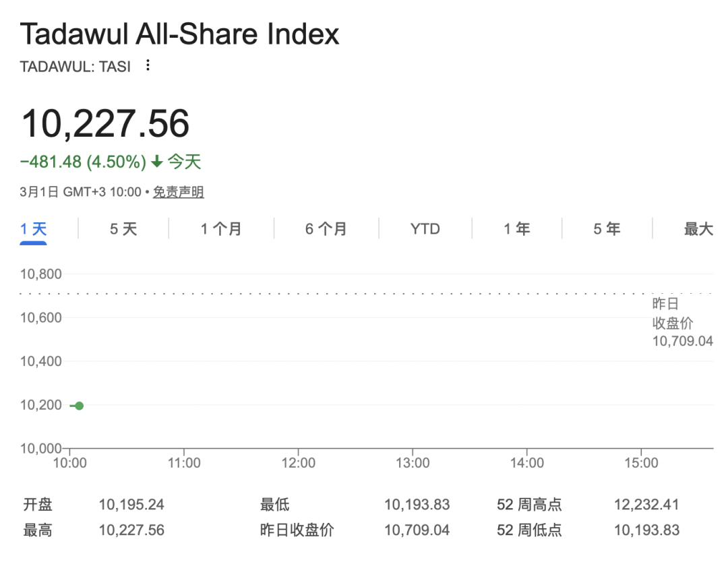Click the 52 周高点 value 12,232.41
The image size is (728, 566).
pyautogui.click(x=648, y=505)
